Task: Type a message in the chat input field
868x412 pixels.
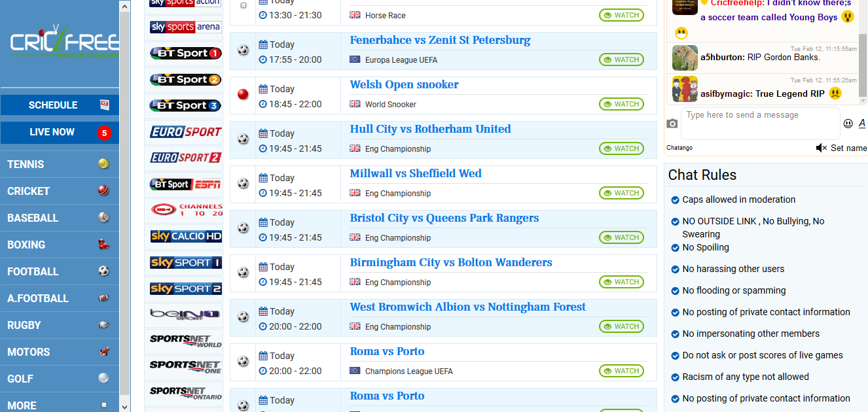Action: pos(759,123)
